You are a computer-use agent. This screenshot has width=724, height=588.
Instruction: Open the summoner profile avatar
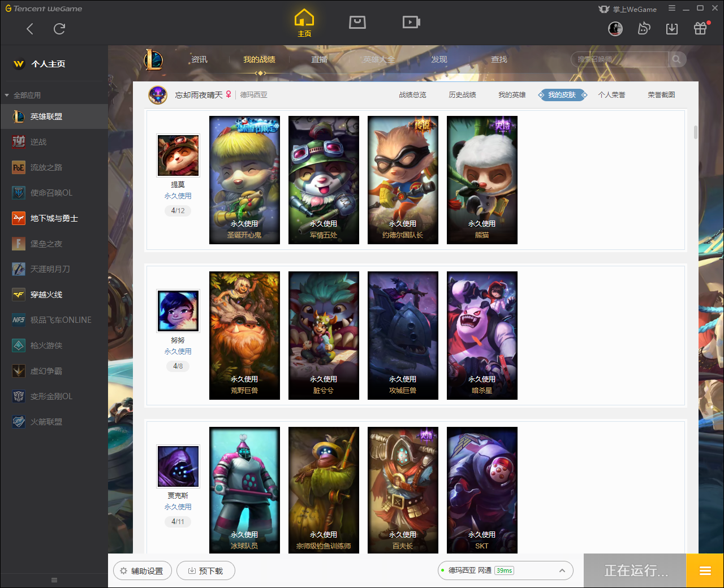click(x=158, y=95)
